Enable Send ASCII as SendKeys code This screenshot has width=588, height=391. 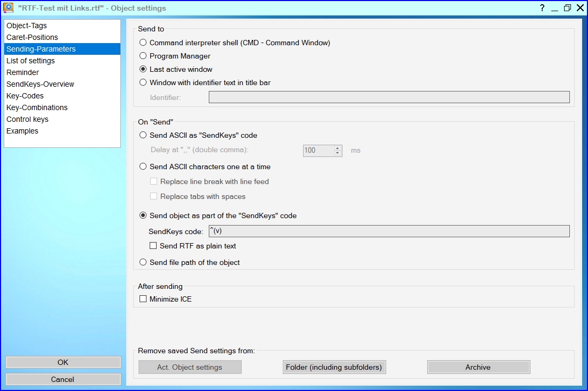(x=143, y=135)
